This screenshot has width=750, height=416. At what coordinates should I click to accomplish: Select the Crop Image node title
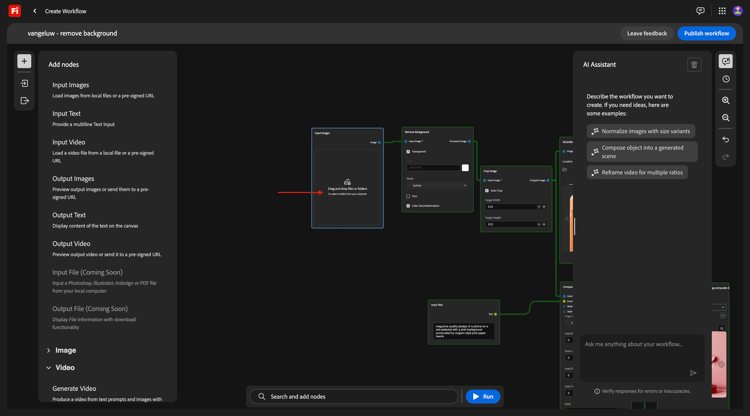(490, 171)
